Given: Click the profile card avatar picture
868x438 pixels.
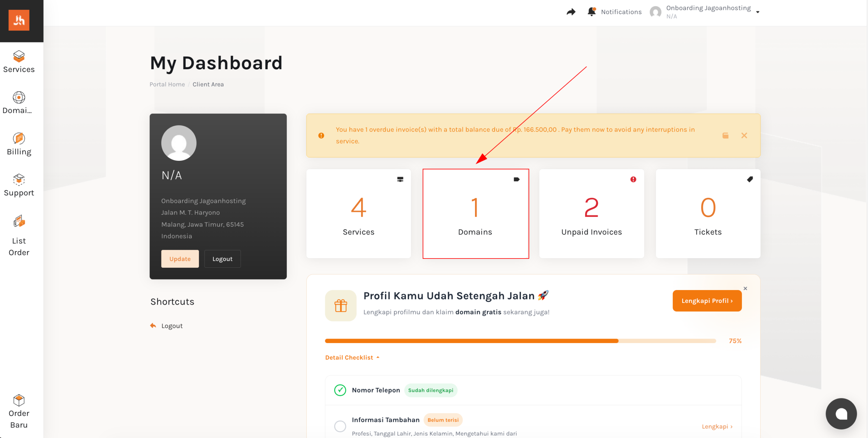Looking at the screenshot, I should click(179, 143).
